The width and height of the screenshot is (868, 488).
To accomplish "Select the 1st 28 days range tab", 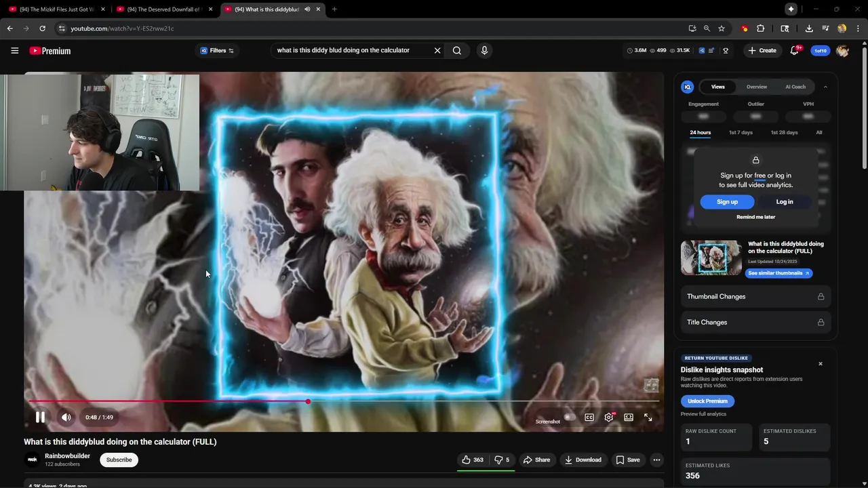I will coord(784,133).
